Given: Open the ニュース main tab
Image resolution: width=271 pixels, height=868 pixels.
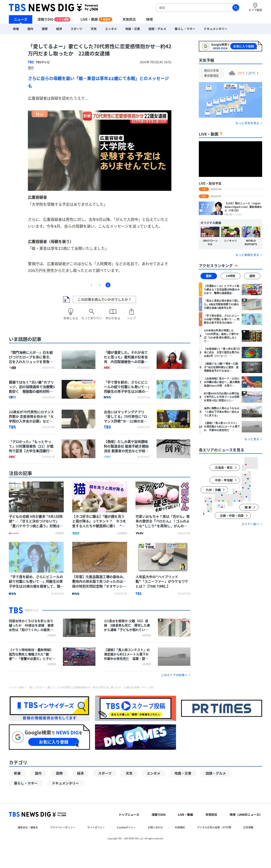Looking at the screenshot, I should tap(21, 20).
